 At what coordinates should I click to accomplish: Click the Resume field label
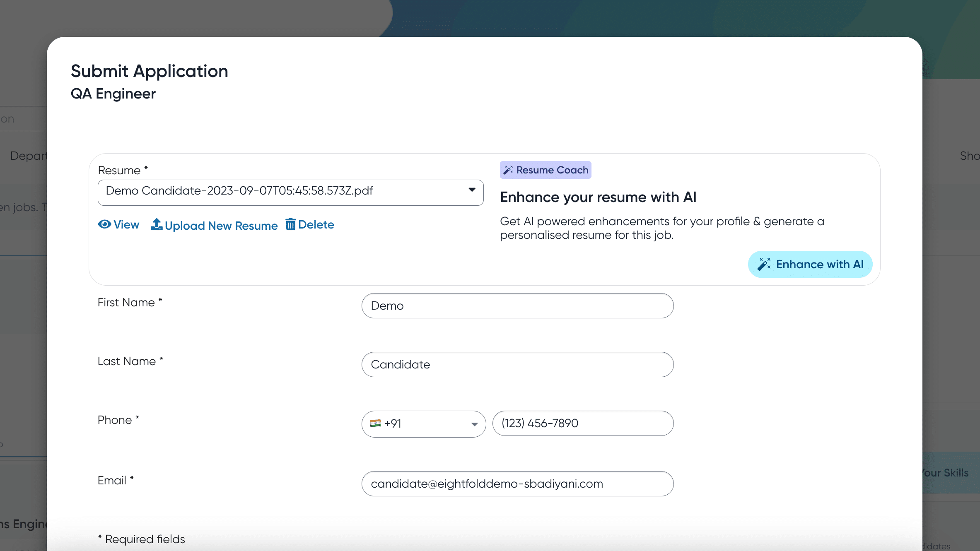point(123,170)
